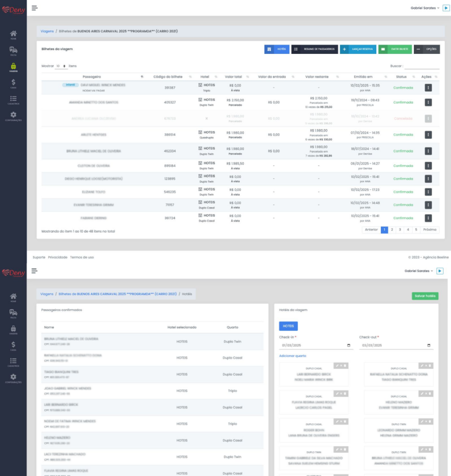Click the Salvar hotéis button
451x476 pixels.
[425, 296]
